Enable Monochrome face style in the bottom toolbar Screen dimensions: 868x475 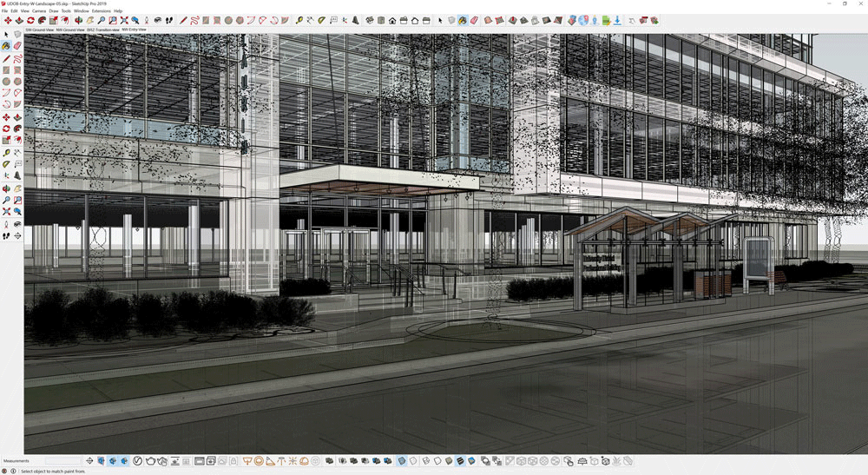(x=471, y=460)
